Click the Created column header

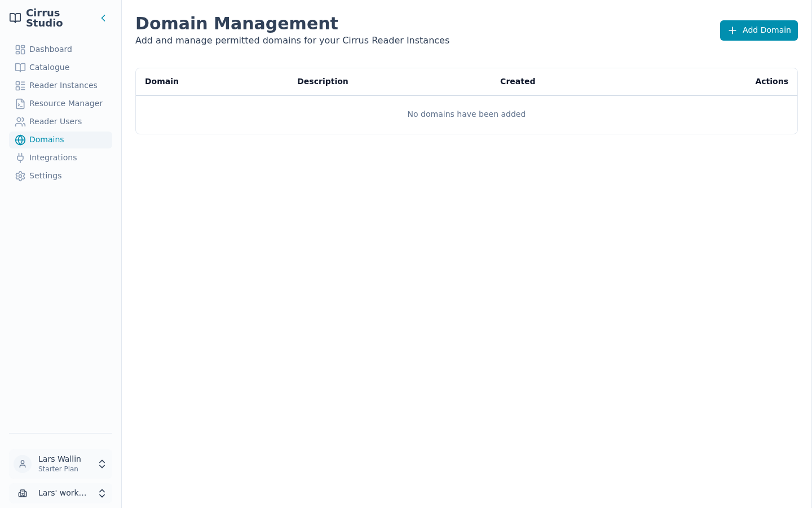pos(518,81)
